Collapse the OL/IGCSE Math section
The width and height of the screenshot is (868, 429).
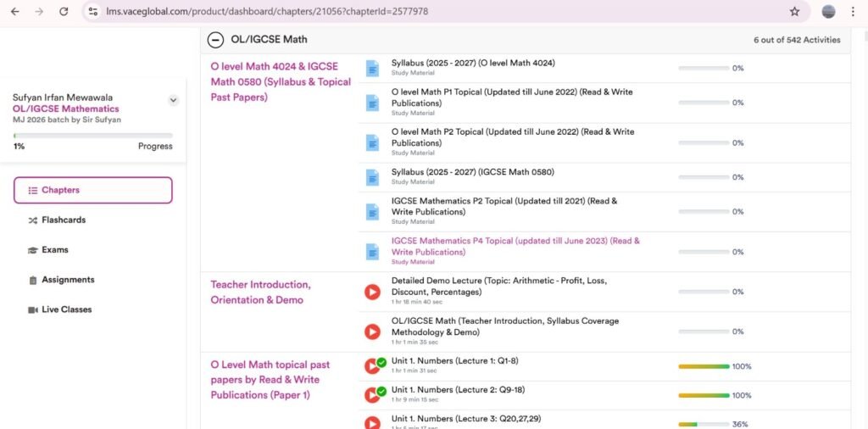[x=216, y=40]
